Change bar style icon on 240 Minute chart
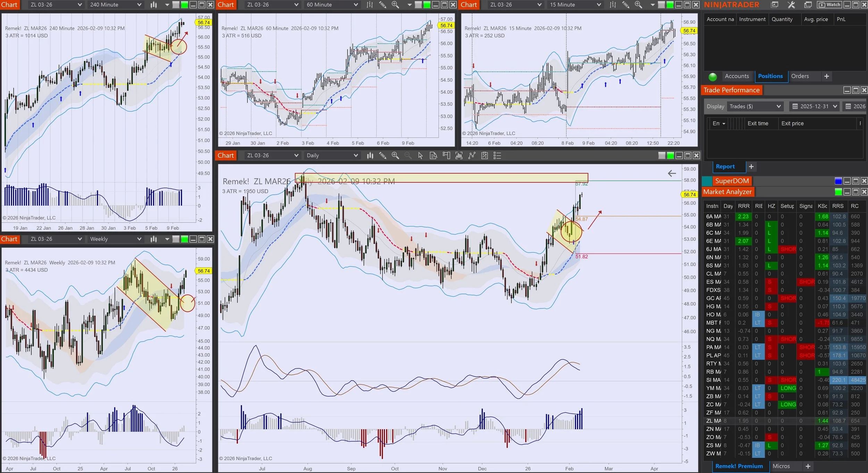Screen dimensions: 868x473 [x=153, y=5]
